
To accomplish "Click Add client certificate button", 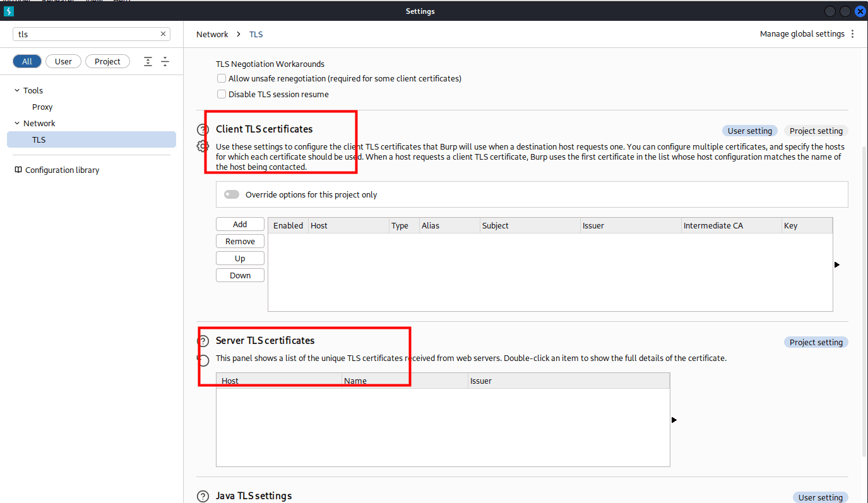I will click(240, 225).
